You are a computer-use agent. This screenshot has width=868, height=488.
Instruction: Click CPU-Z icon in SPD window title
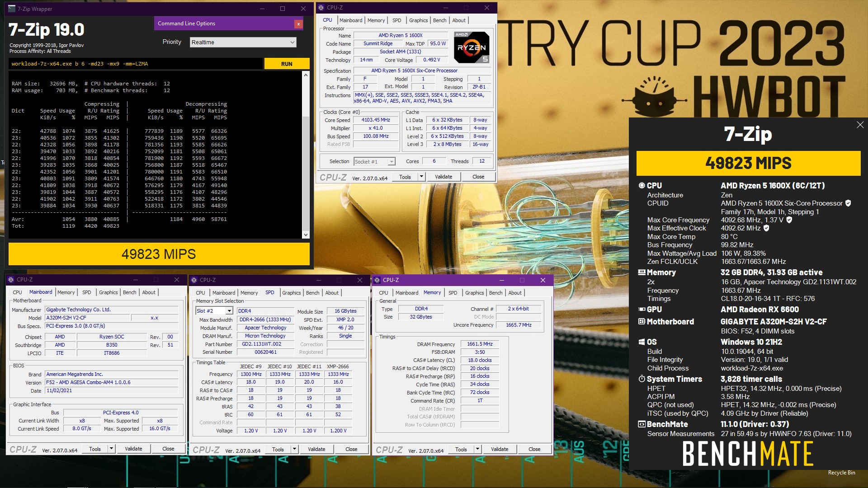pos(194,280)
